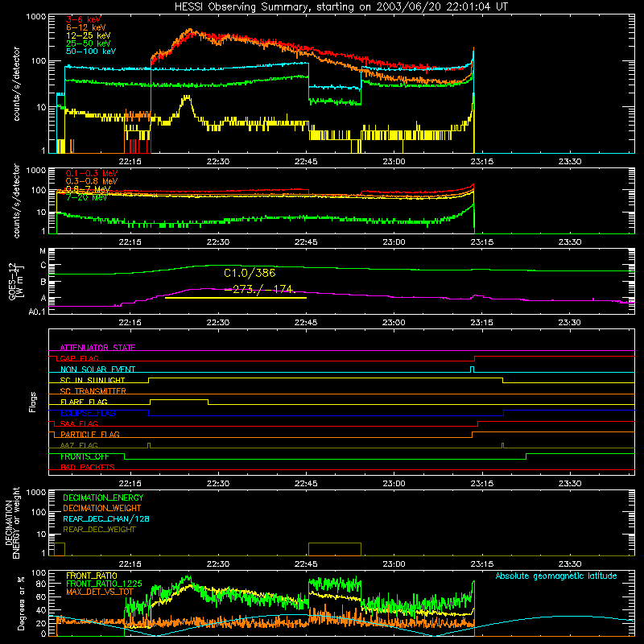Viewport: 644px width, 644px height.
Task: Click the "0.3-0.8 MeV" legend label
Action: tap(92, 181)
